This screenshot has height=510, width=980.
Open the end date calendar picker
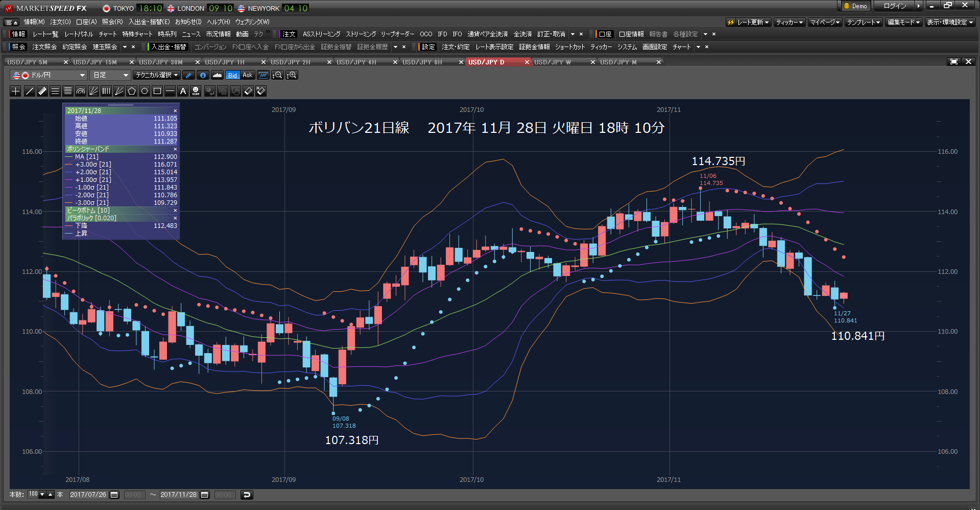coord(205,495)
